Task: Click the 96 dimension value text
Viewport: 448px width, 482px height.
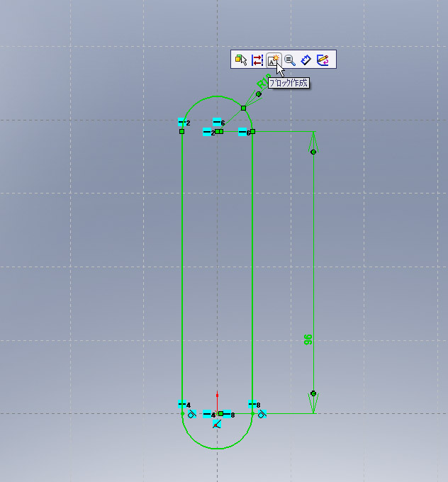Action: pos(308,340)
